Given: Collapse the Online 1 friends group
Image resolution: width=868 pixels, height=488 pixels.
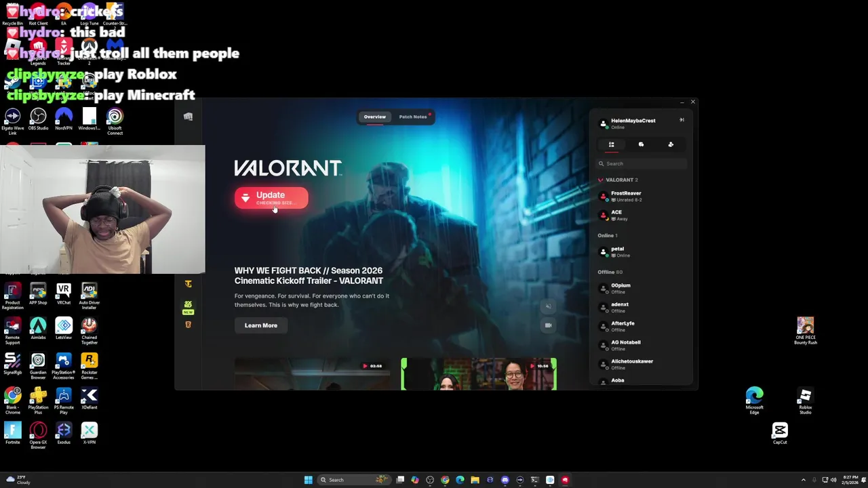Looking at the screenshot, I should 608,235.
